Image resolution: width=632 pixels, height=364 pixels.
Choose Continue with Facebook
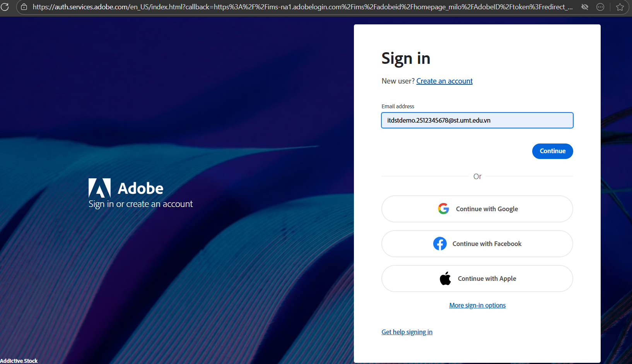487,244
